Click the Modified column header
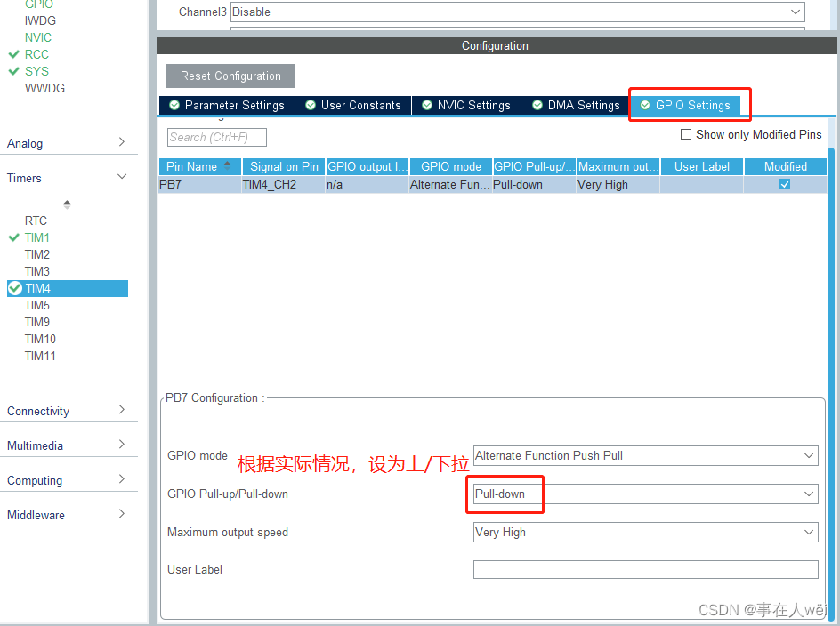Viewport: 840px width, 626px height. (x=786, y=166)
